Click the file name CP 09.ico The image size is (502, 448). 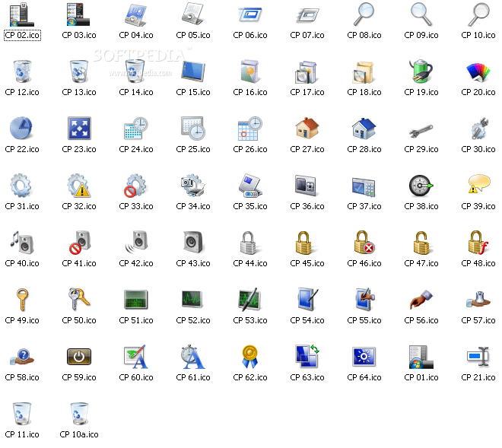pyautogui.click(x=421, y=35)
